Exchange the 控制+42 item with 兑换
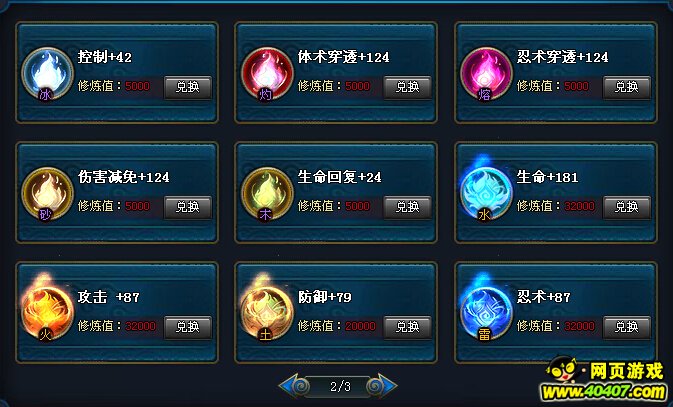The image size is (673, 407). pyautogui.click(x=188, y=87)
